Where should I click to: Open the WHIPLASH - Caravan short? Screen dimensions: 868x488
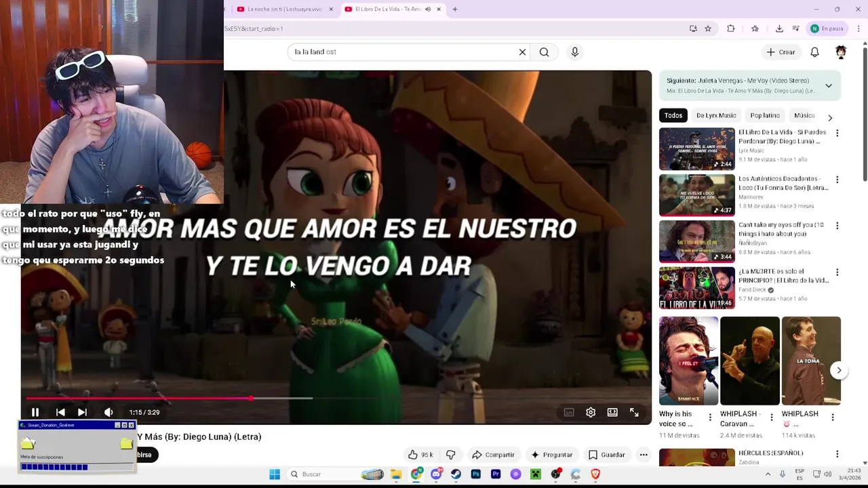(749, 361)
